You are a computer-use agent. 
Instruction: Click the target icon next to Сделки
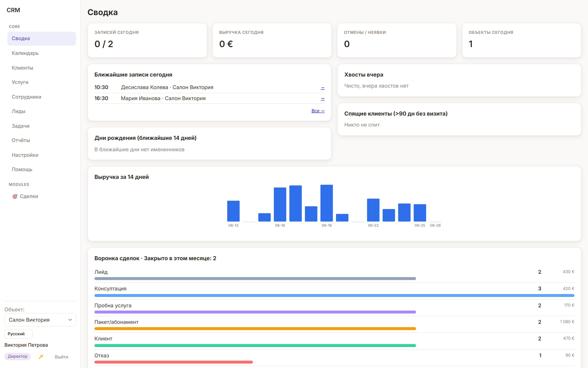tap(15, 196)
